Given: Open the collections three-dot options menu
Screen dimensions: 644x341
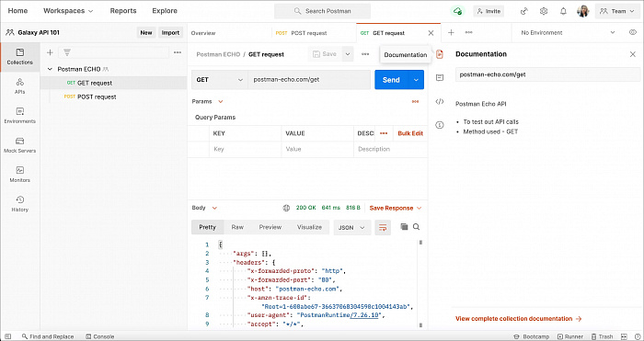Looking at the screenshot, I should click(x=178, y=52).
